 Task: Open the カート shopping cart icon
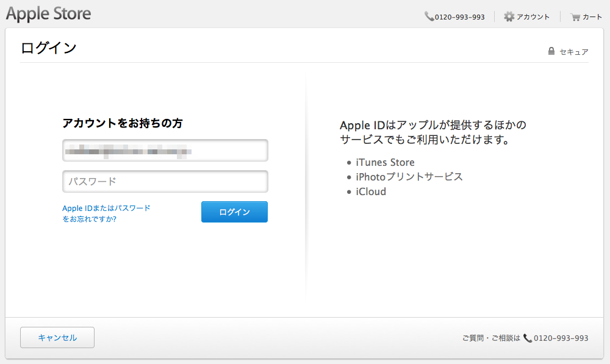[575, 17]
